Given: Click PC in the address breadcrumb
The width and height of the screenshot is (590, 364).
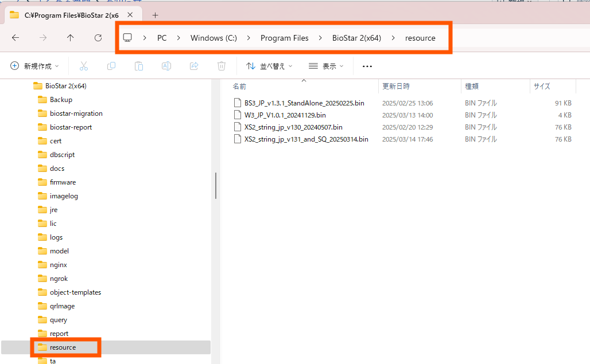Looking at the screenshot, I should pos(162,38).
